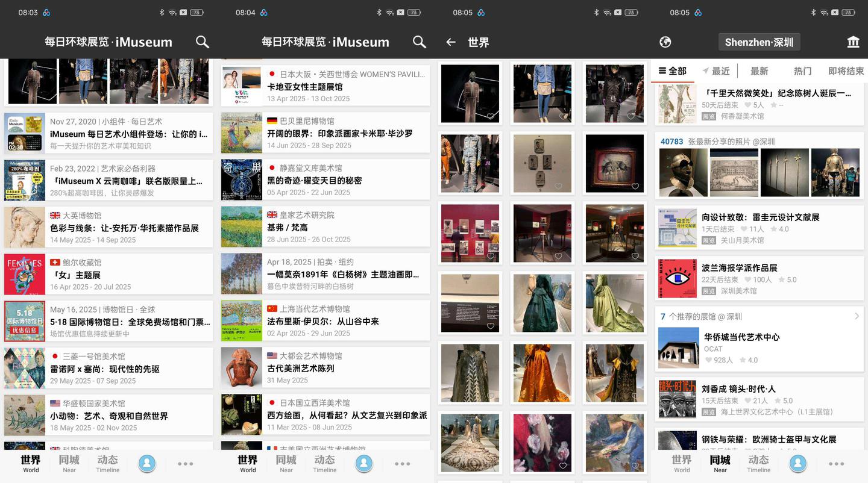Select 最近 filter tab
The width and height of the screenshot is (868, 483).
point(716,71)
